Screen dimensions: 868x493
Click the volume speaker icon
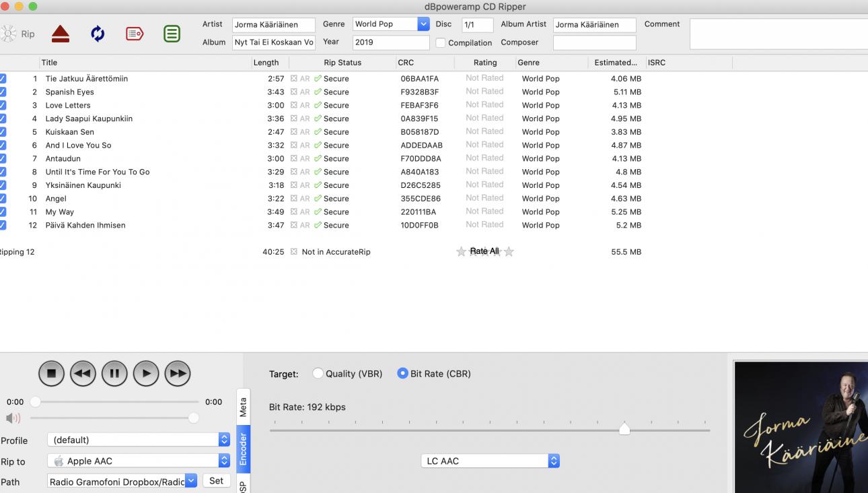click(x=13, y=418)
